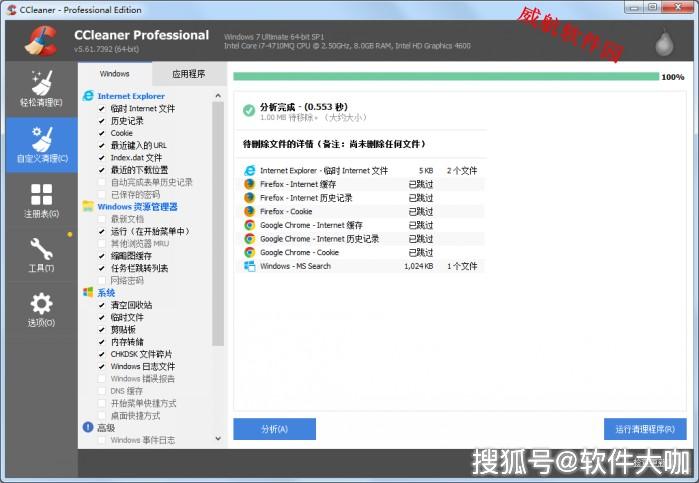Click the Windows MS Search row icon
This screenshot has width=699, height=483.
tap(250, 266)
